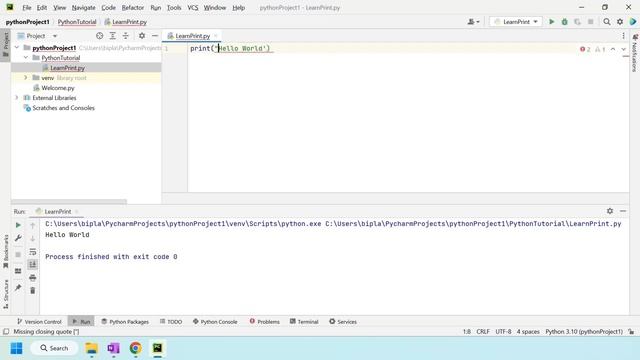Open Problems tool window

264,322
